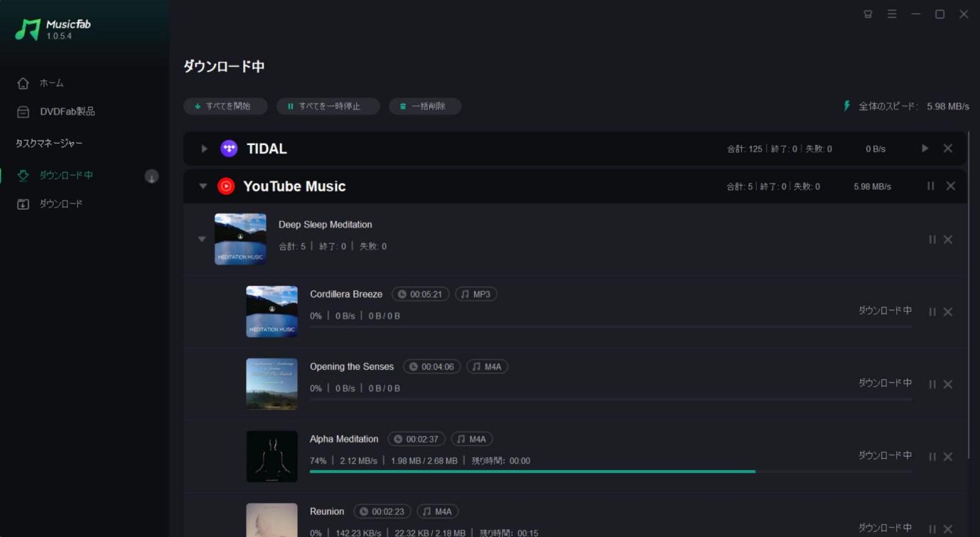The height and width of the screenshot is (537, 980).
Task: Pause the Opening the Senses download
Action: tap(932, 385)
